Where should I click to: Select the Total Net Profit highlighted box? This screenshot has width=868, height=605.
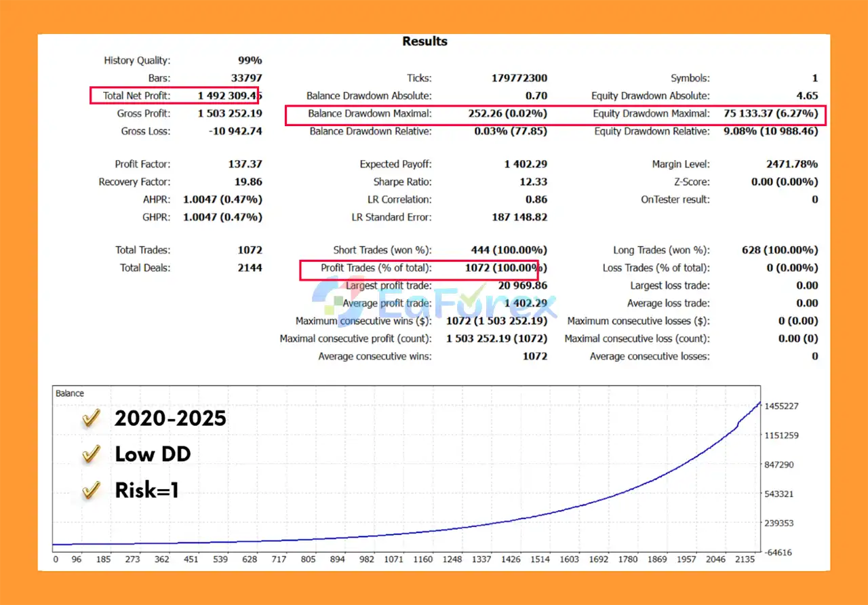[174, 96]
